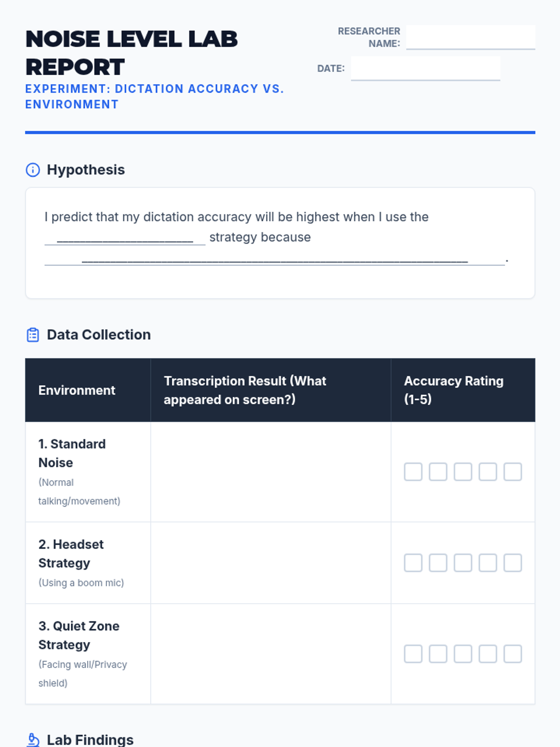
Task: Check first accuracy box for Quiet Zone Strategy
Action: [413, 654]
